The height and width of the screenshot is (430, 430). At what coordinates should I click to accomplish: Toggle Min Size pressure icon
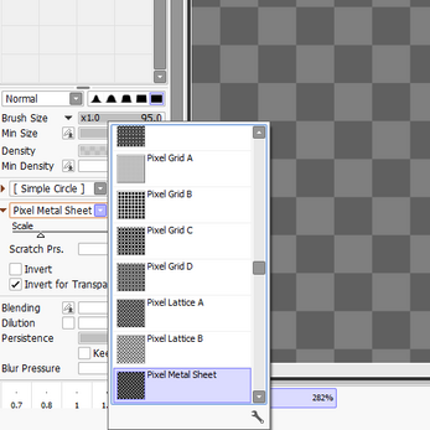click(68, 133)
